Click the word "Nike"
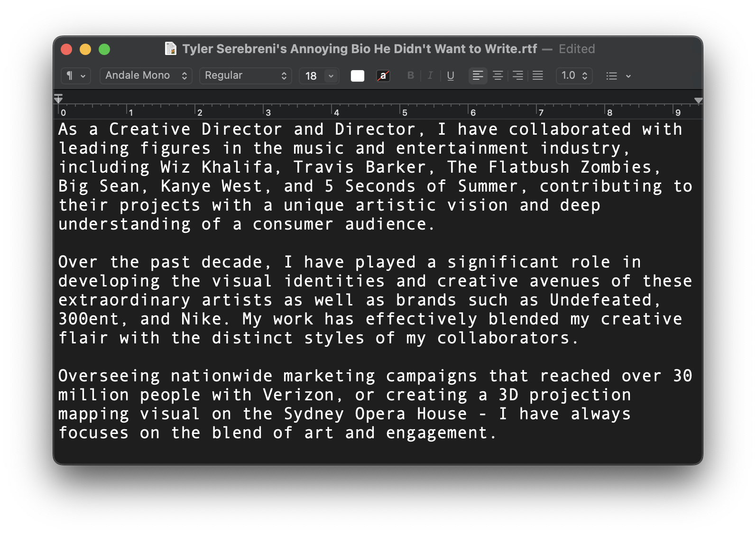Viewport: 756px width, 535px height. [202, 319]
